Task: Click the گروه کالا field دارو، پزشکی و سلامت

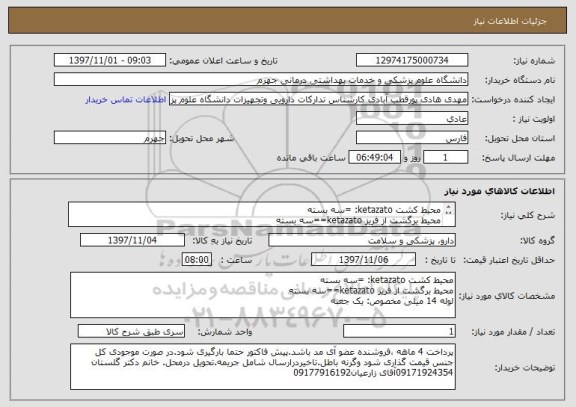Action: coord(362,241)
